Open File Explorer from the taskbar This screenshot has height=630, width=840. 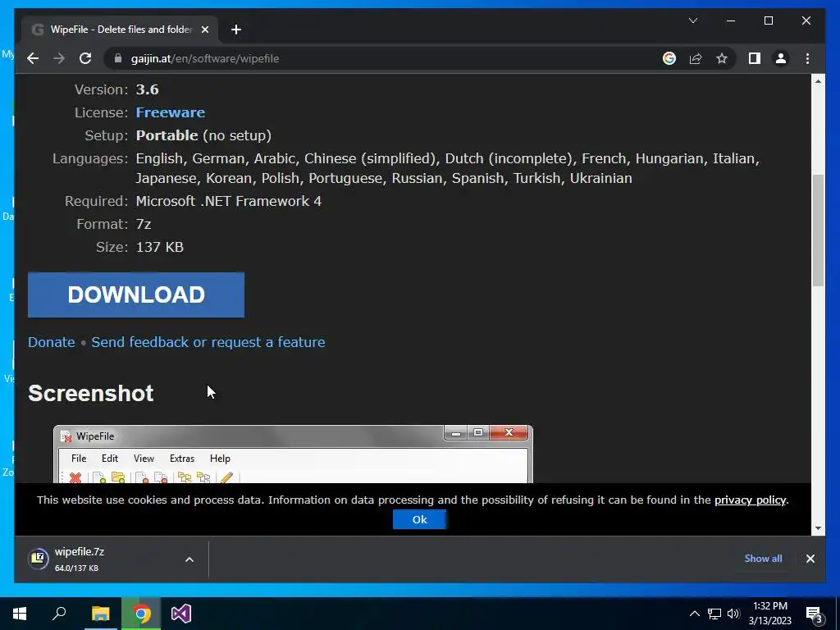(x=100, y=614)
